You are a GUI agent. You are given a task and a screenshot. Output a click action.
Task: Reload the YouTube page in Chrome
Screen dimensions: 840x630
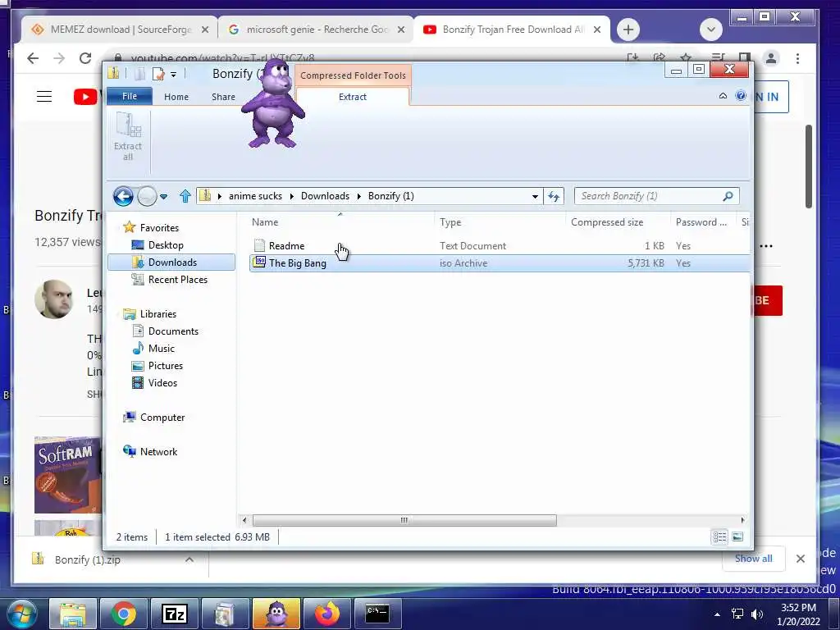coord(85,58)
